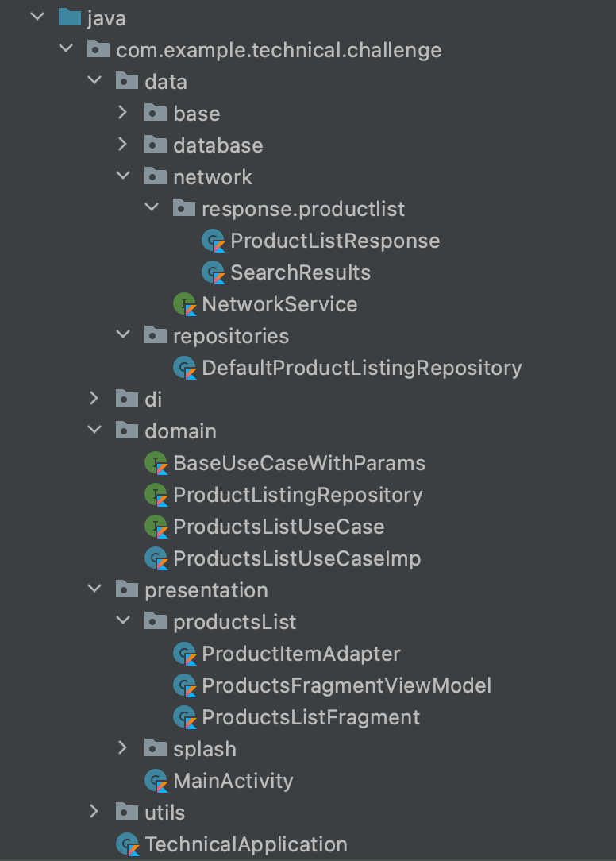Select the repositories package name

231,336
